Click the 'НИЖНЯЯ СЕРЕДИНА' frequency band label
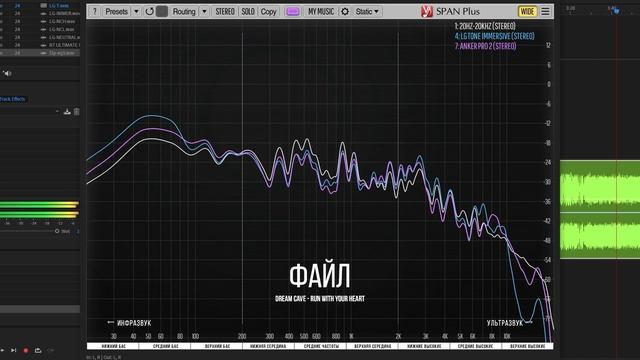 tap(269, 346)
